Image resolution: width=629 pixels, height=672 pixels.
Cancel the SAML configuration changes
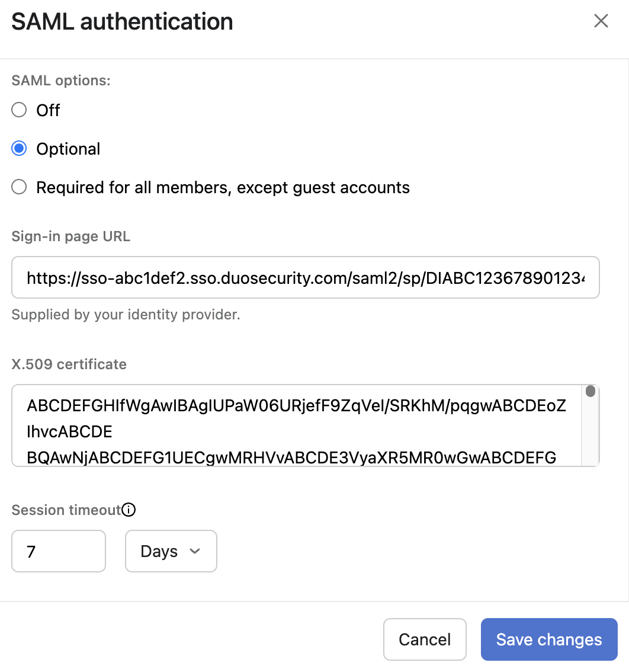pos(425,639)
